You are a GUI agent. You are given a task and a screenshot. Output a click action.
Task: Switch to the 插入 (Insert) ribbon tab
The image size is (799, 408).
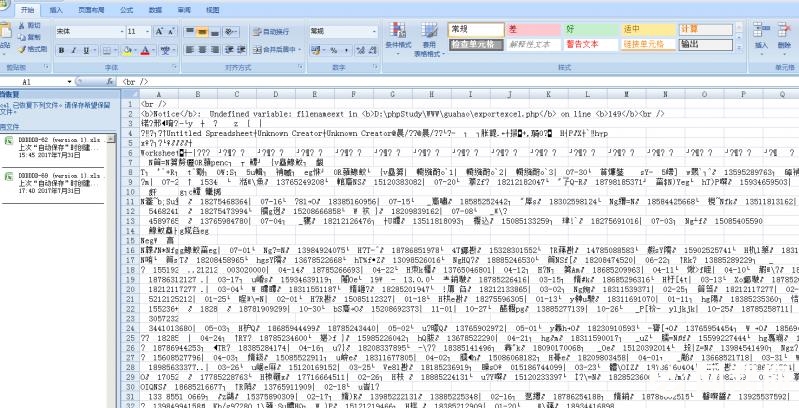pyautogui.click(x=56, y=8)
